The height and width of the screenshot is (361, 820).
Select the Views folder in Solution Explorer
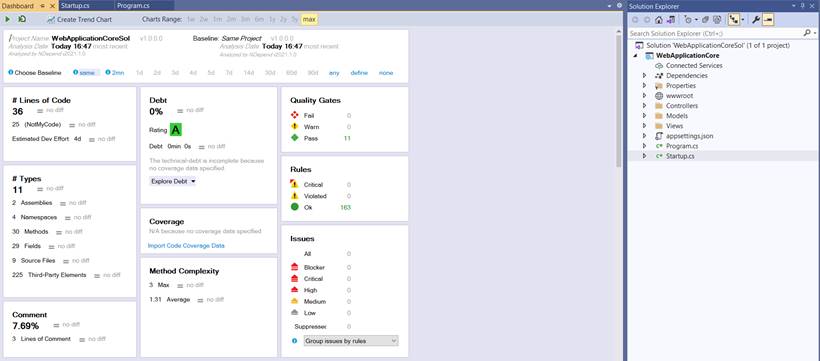coord(674,126)
